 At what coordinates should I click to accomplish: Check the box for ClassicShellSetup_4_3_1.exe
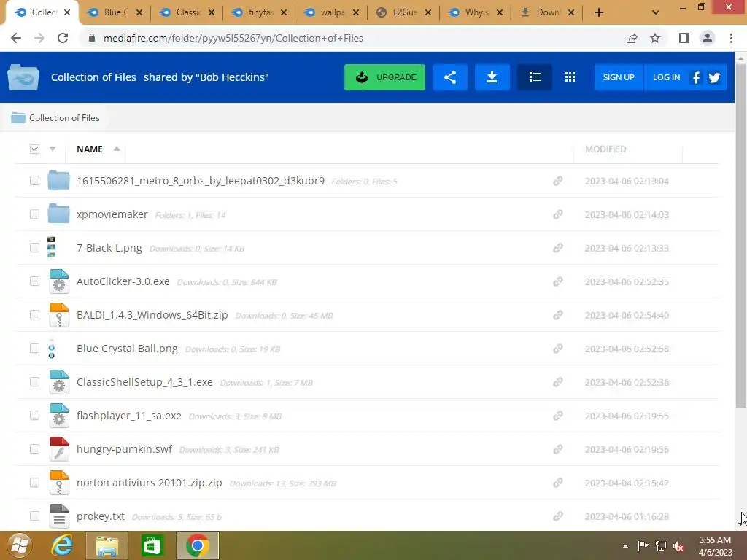[x=34, y=382]
